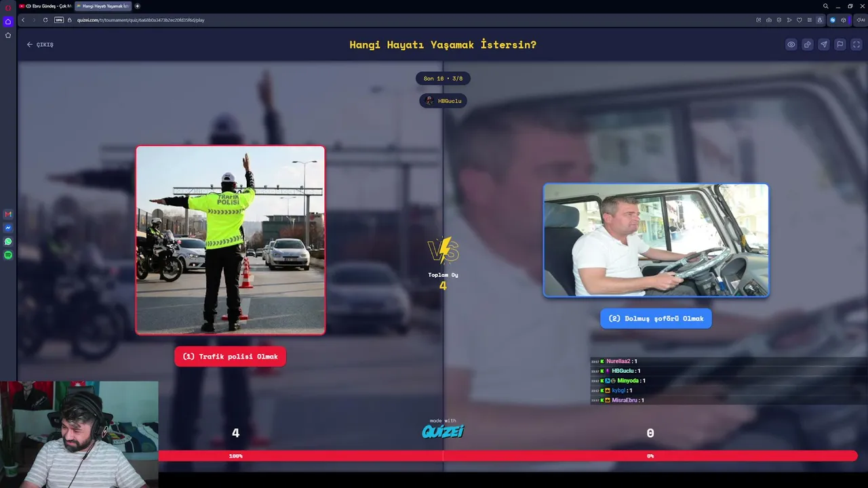The width and height of the screenshot is (868, 488).
Task: Open WhatsApp from the Opera sidebar
Action: pyautogui.click(x=8, y=241)
